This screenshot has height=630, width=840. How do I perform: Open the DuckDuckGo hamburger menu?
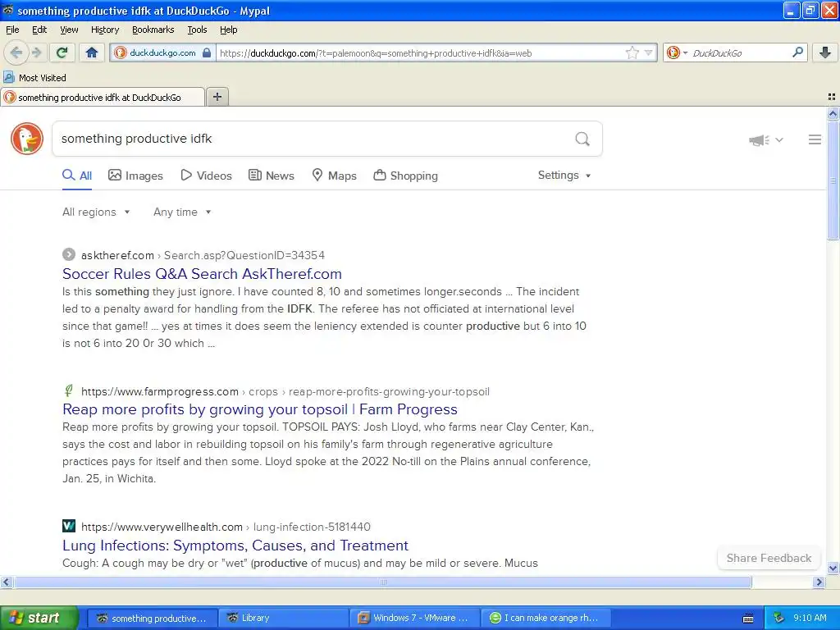point(815,139)
